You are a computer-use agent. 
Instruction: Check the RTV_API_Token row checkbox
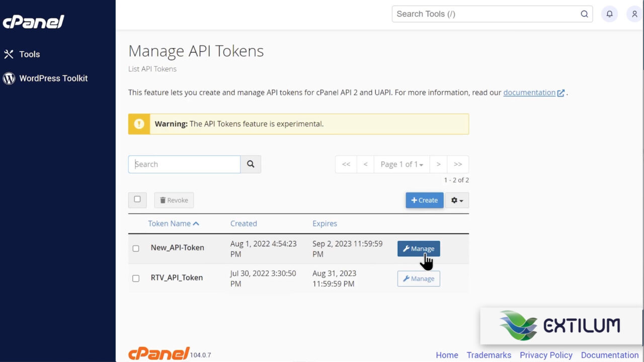[136, 279]
